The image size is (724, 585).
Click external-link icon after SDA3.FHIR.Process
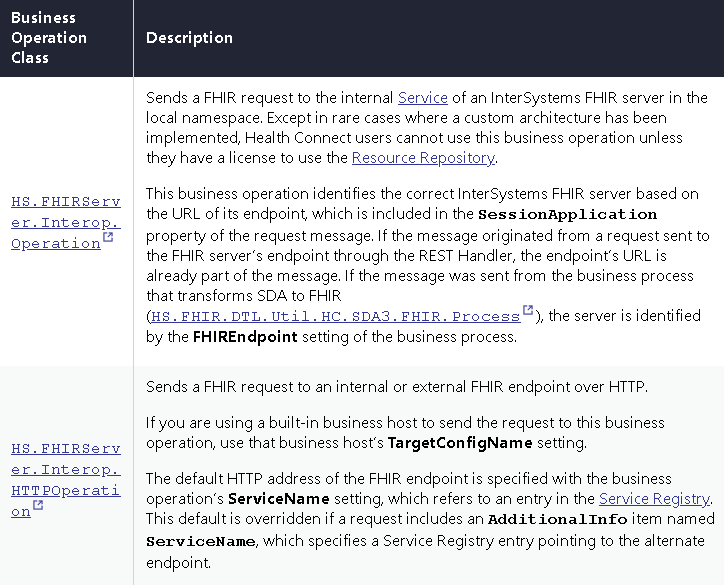point(528,312)
